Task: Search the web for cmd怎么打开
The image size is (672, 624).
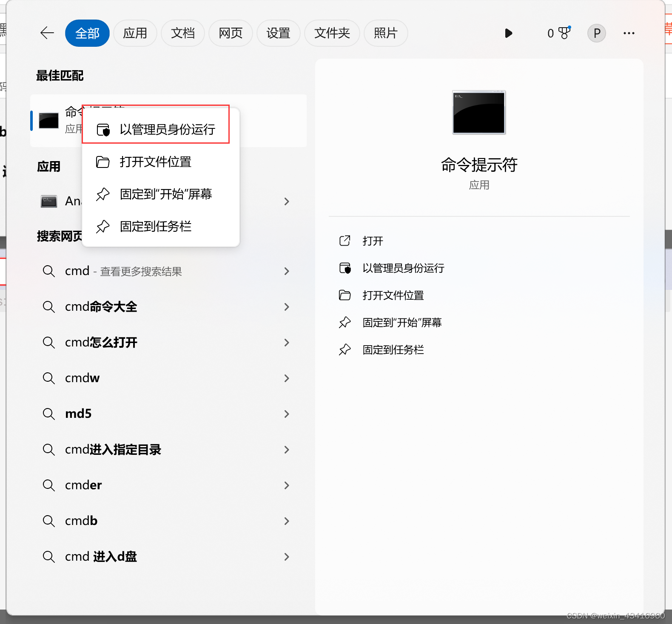Action: pos(168,343)
